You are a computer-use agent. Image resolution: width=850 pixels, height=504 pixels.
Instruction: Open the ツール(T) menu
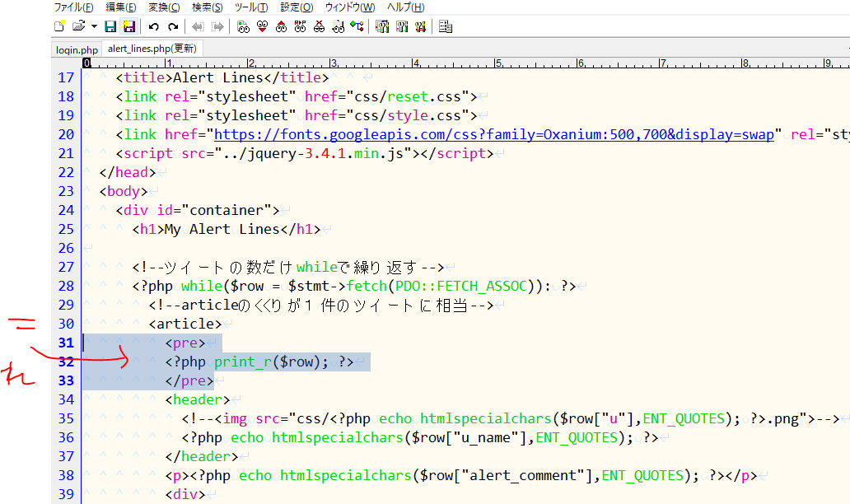tap(251, 7)
